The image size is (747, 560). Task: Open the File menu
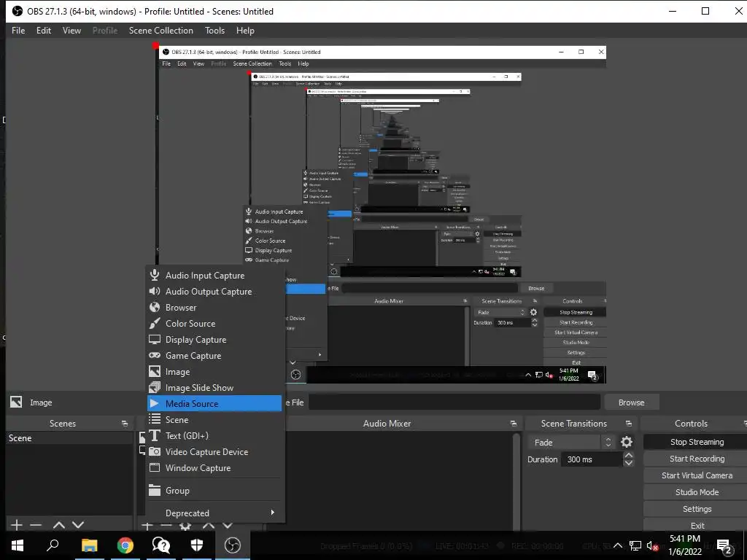[18, 31]
